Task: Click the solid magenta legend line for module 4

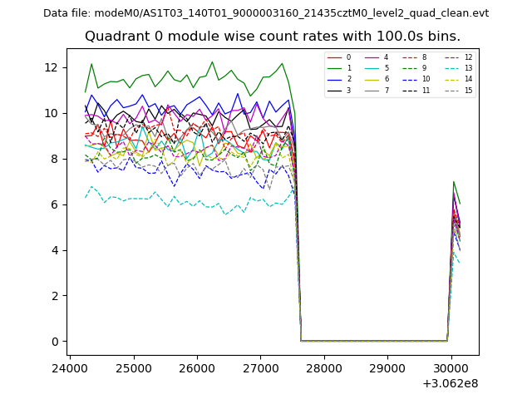Action: pyautogui.click(x=372, y=57)
